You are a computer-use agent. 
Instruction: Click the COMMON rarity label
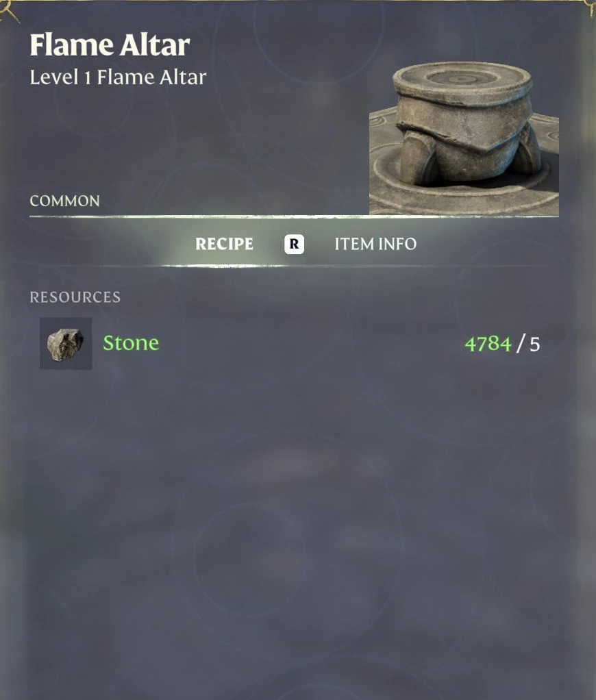click(64, 201)
